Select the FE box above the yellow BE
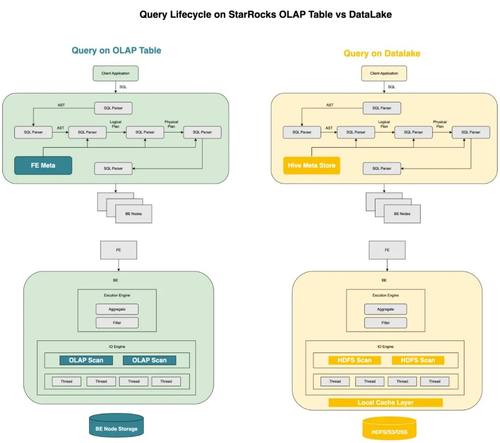The image size is (500, 443). (x=387, y=250)
